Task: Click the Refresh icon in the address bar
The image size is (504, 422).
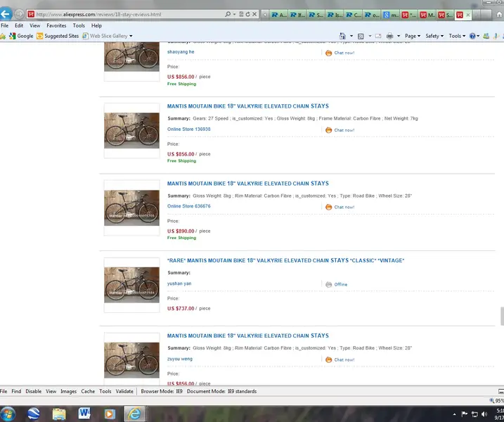Action: 246,14
